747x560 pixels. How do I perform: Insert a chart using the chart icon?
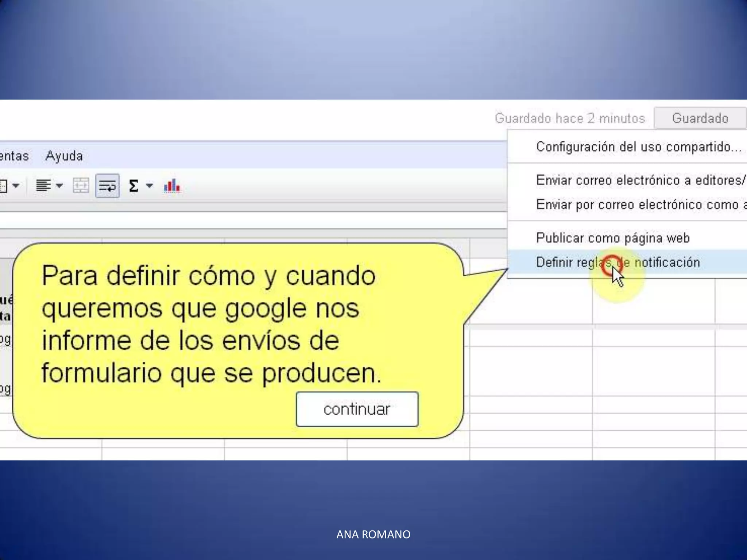pos(172,186)
